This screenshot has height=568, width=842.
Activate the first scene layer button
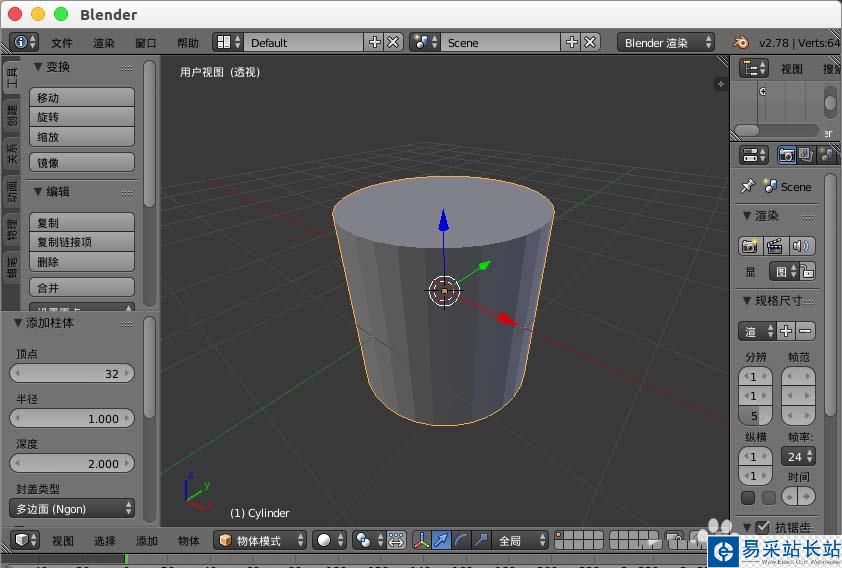click(x=559, y=535)
